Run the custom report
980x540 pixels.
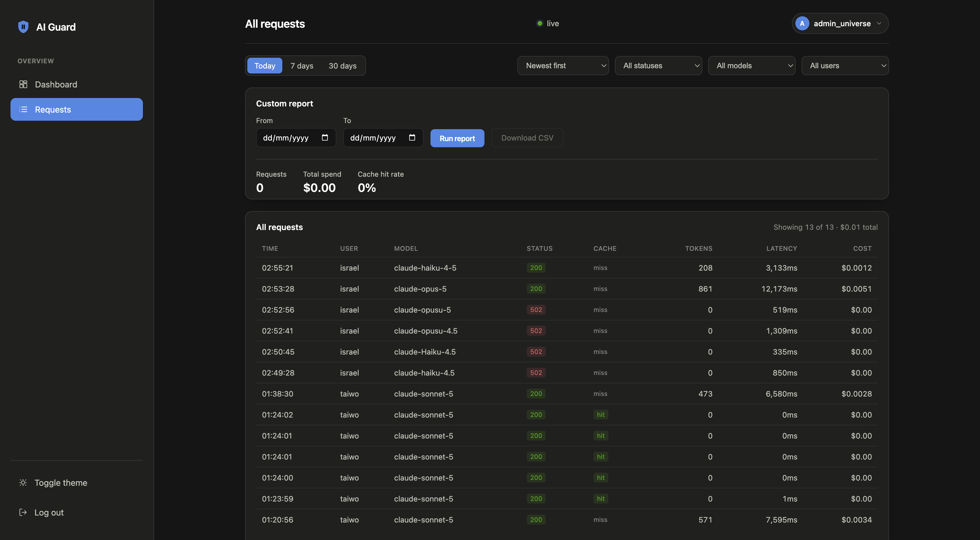pos(457,138)
